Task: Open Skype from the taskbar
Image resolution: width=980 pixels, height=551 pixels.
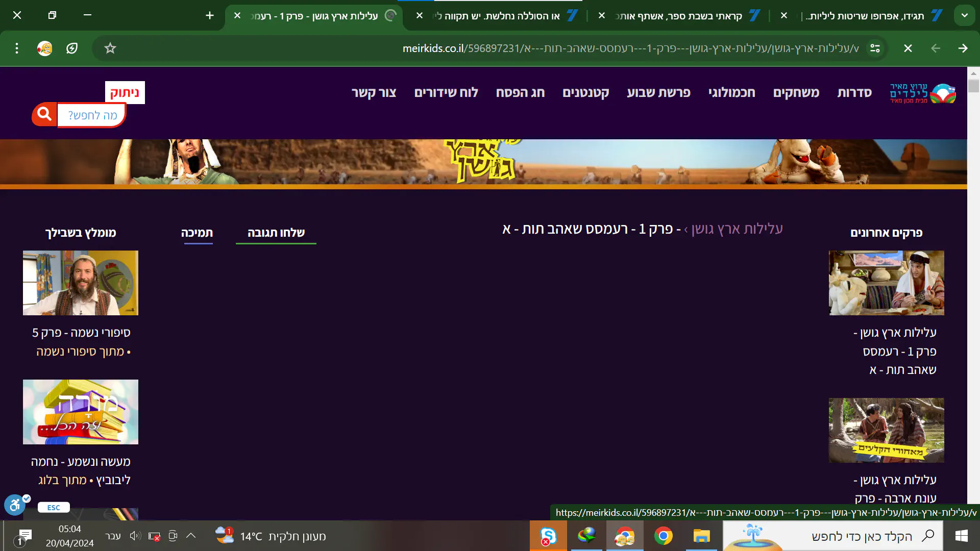Action: click(x=548, y=536)
